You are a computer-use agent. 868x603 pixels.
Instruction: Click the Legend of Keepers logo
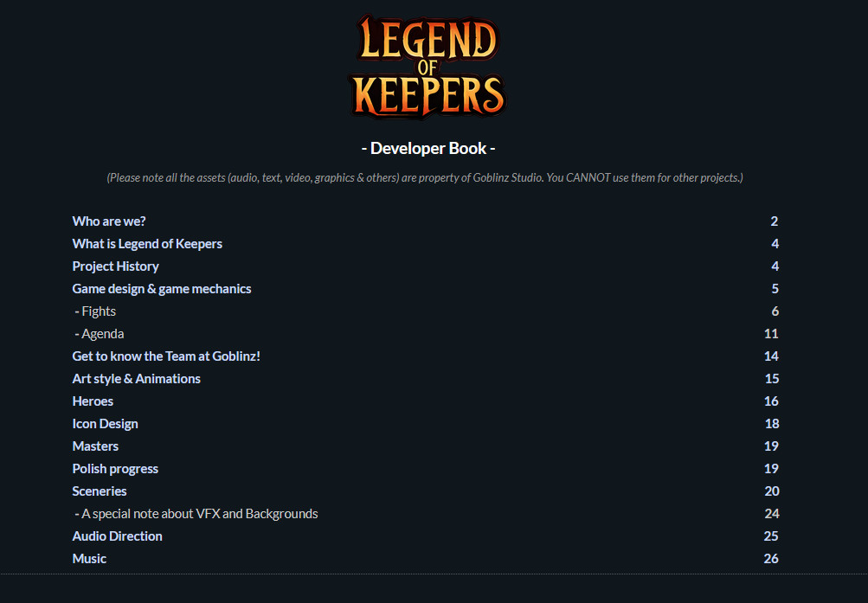[x=428, y=66]
